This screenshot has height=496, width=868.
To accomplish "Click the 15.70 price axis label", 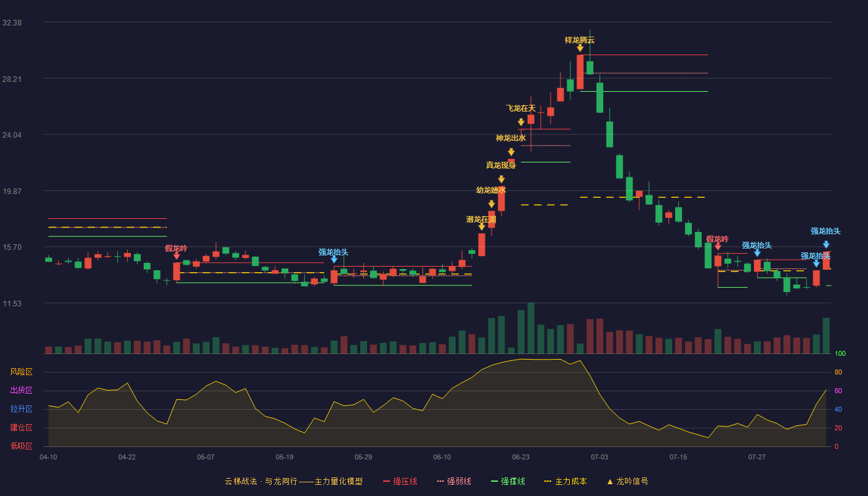I will coord(12,247).
